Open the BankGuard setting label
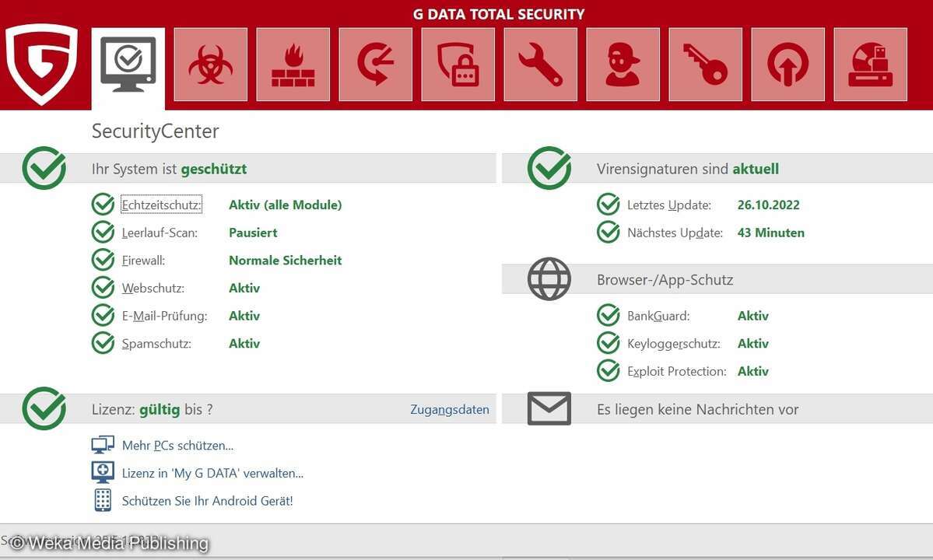This screenshot has height=560, width=933. [658, 317]
